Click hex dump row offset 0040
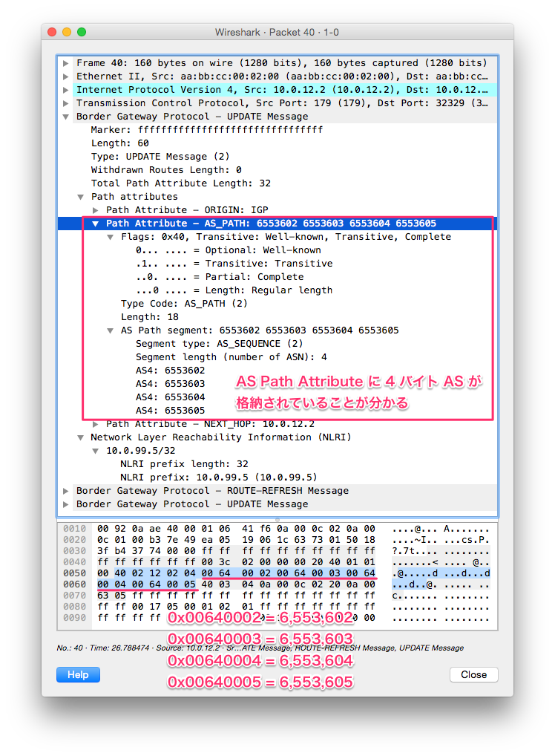555x756 pixels. [75, 562]
